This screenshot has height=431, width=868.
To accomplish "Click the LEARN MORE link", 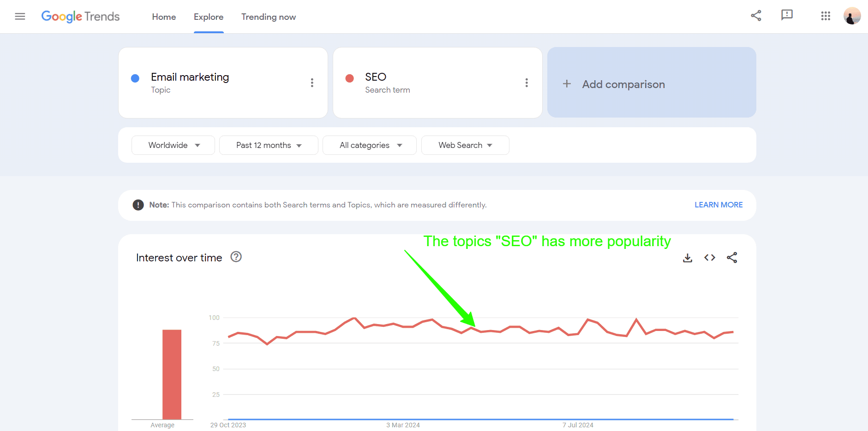I will (718, 205).
